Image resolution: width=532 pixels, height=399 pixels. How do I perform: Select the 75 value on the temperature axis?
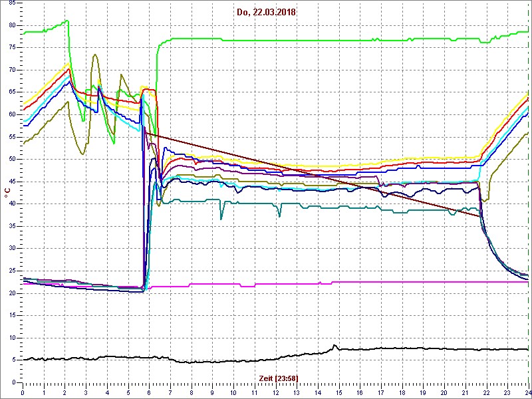11,48
